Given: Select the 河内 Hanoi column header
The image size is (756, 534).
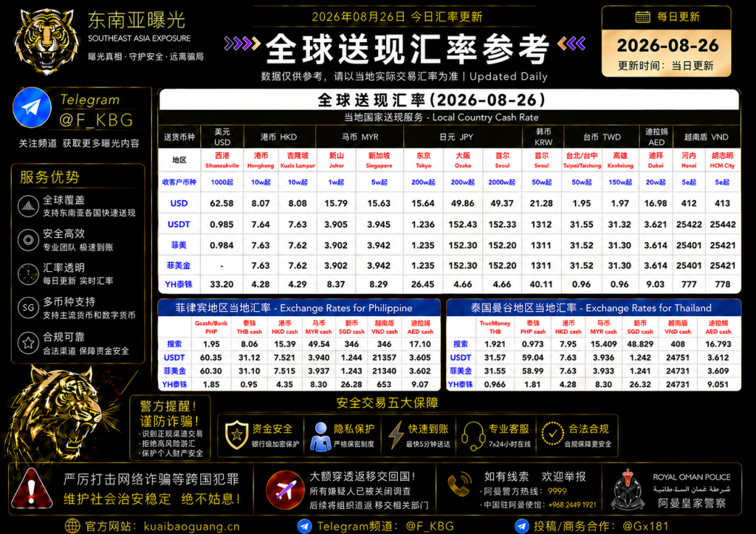Looking at the screenshot, I should pos(689,160).
